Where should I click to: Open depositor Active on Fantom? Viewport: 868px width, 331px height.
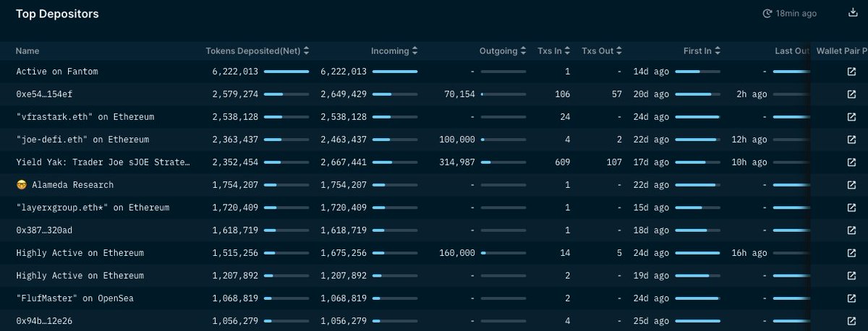(x=57, y=72)
